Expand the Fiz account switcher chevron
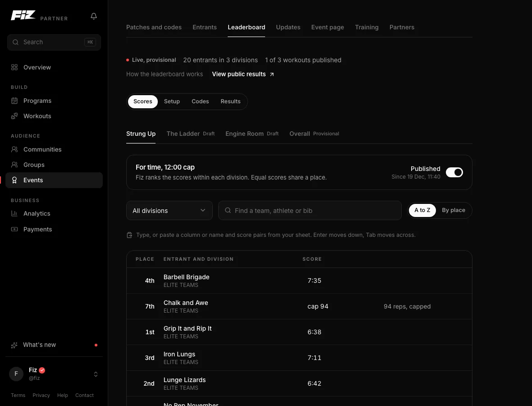532x406 pixels. point(96,374)
